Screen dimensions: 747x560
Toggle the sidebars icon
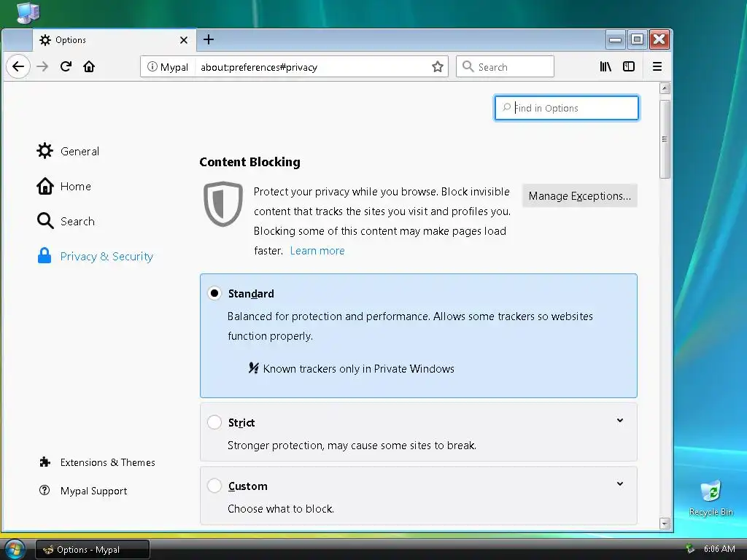[x=629, y=66]
